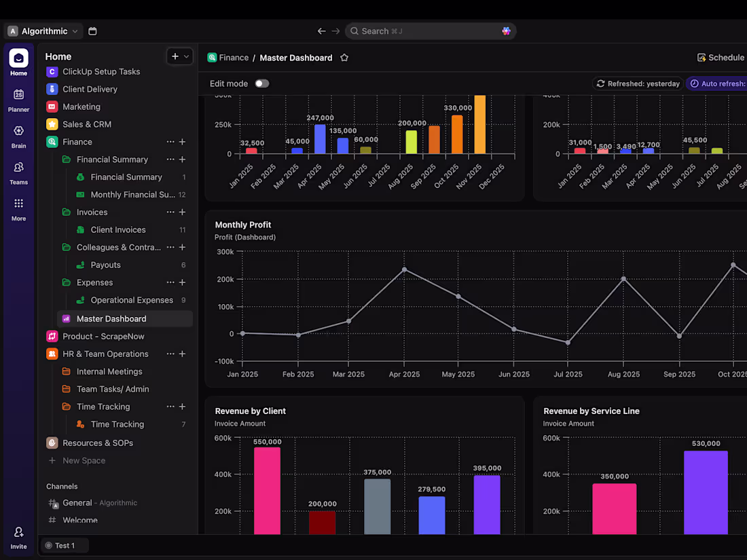This screenshot has height=560, width=747.
Task: Collapse the Expenses folder
Action: coord(67,282)
